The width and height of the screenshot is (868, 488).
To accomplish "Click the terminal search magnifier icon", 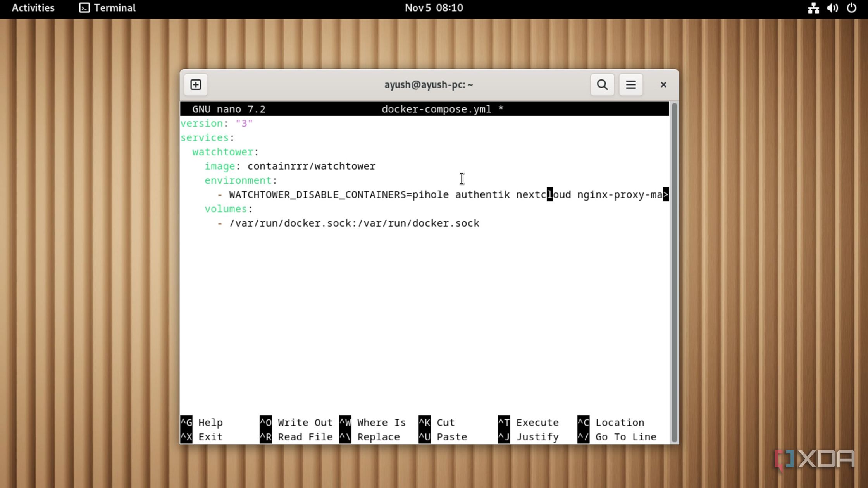I will coord(602,84).
